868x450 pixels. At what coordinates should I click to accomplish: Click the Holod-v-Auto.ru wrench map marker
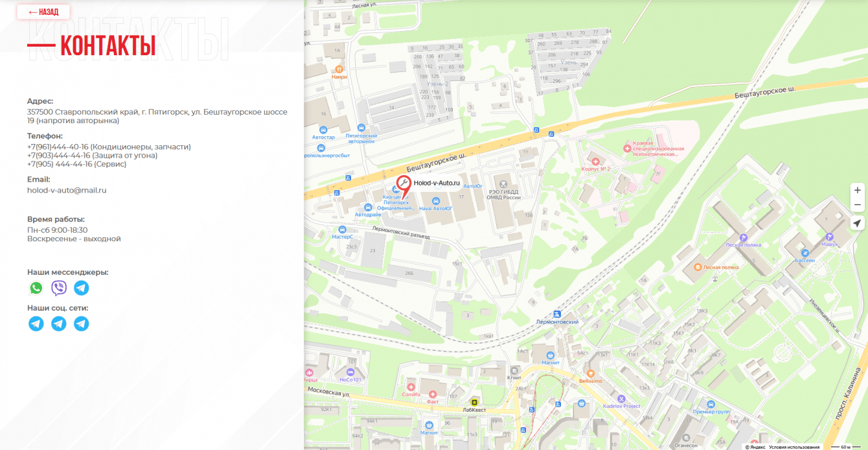click(x=404, y=185)
